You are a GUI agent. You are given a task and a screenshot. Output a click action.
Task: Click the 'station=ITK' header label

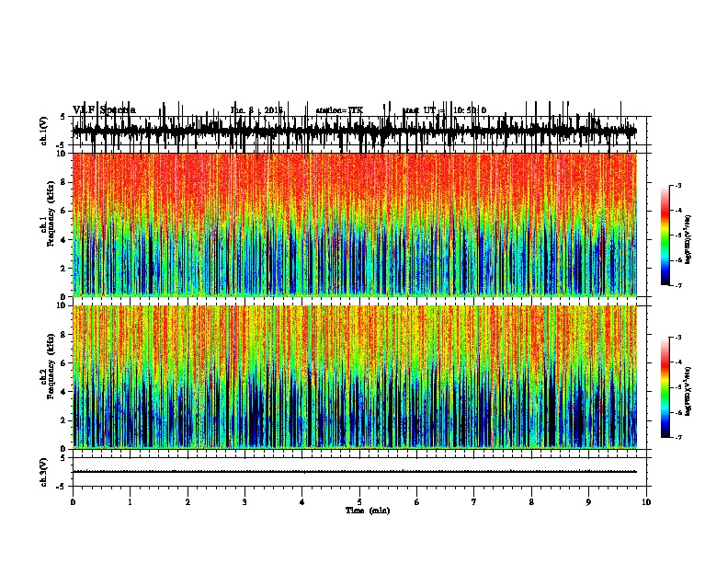pos(339,110)
